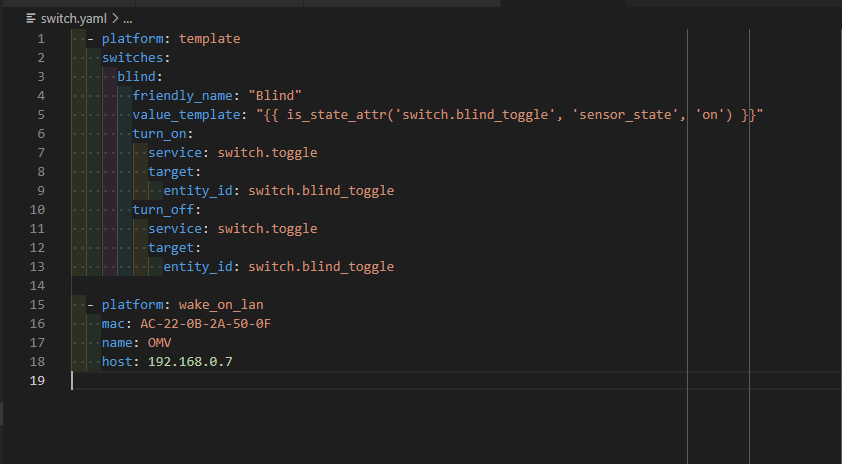This screenshot has width=842, height=464.
Task: Click the 'friendly_name' key on line 4
Action: pyautogui.click(x=186, y=96)
